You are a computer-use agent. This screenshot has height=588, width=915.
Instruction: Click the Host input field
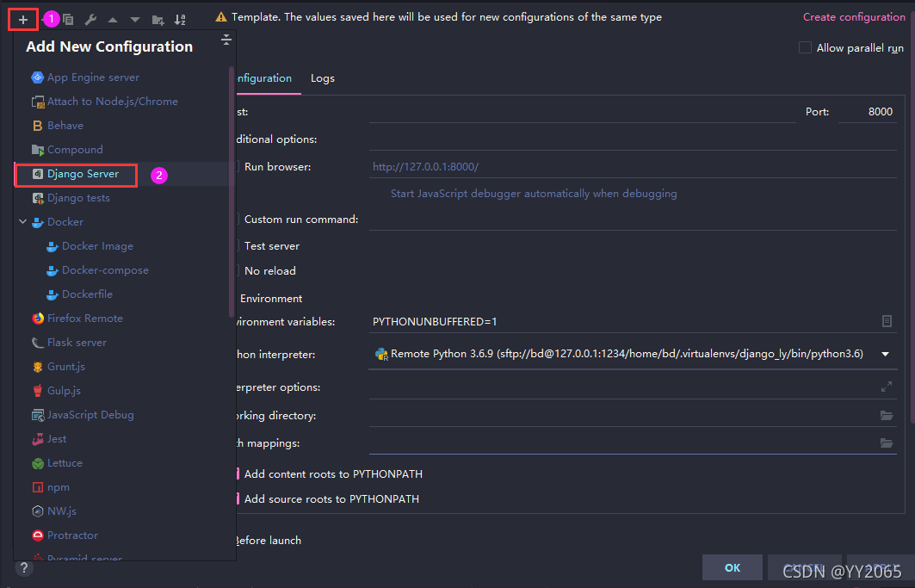583,112
